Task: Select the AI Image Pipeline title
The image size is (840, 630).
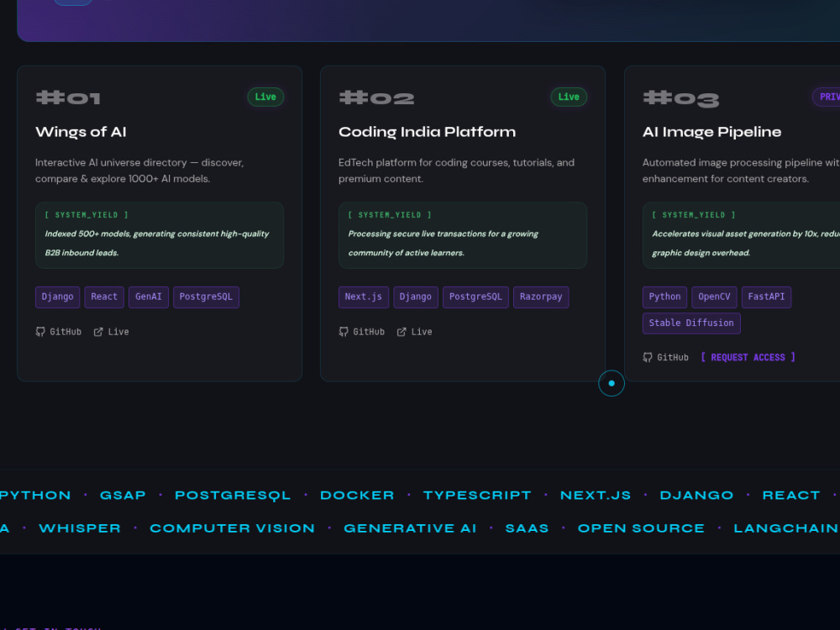Action: [712, 132]
